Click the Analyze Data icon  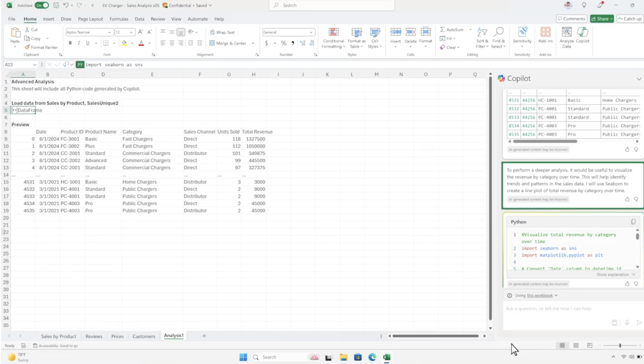566,37
